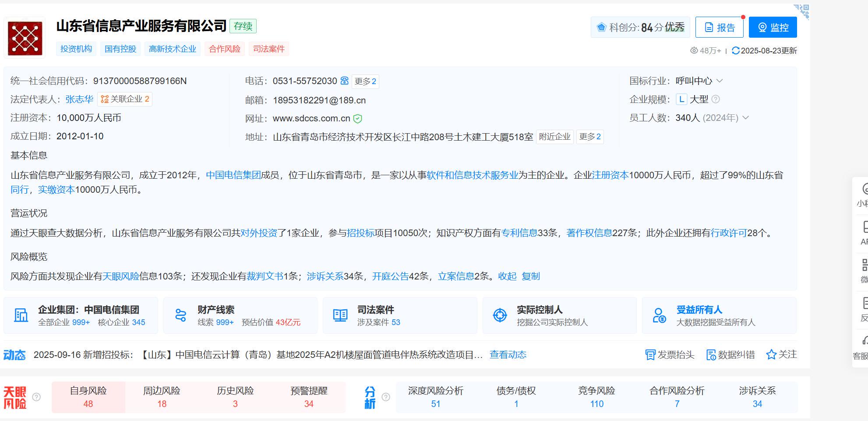Click the 数据纠错 data correction icon
Viewport: 868px width, 421px height.
(x=711, y=355)
